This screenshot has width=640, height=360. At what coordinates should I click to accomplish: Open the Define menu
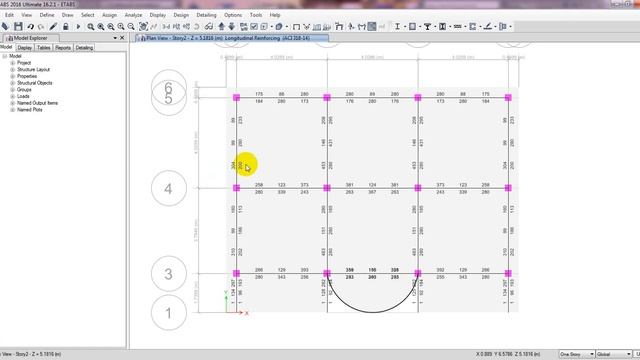tap(47, 15)
